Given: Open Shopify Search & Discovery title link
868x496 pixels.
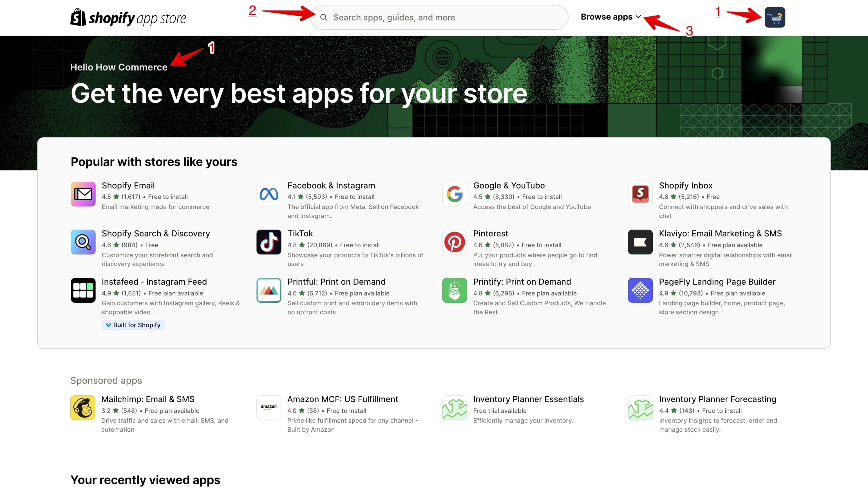Looking at the screenshot, I should pyautogui.click(x=156, y=233).
